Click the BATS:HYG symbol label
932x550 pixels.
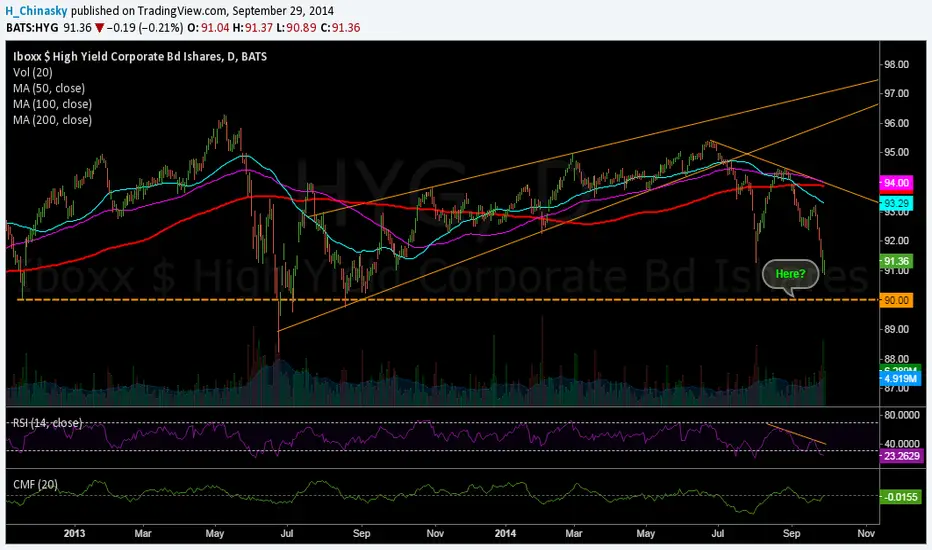coord(32,27)
